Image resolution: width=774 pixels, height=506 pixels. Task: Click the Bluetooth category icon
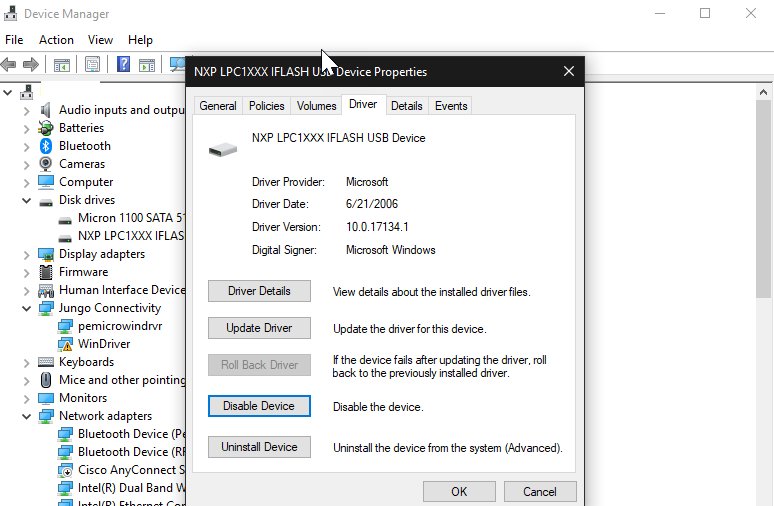pos(46,146)
